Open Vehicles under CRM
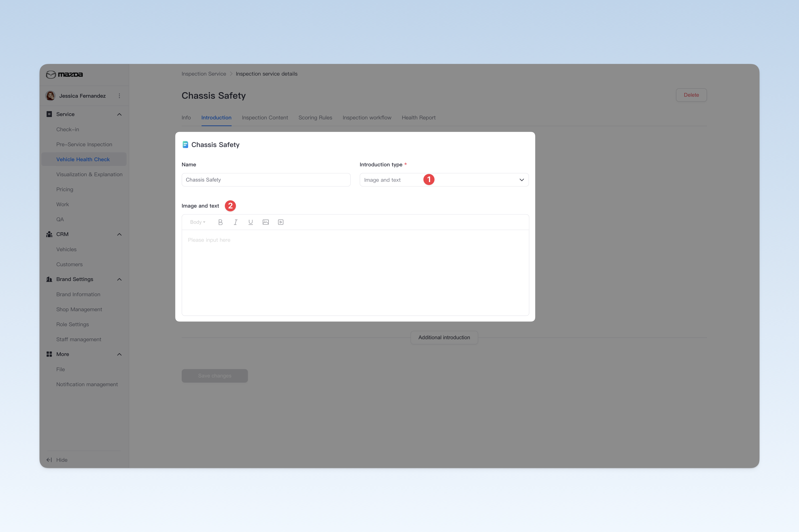This screenshot has height=532, width=799. 66,249
